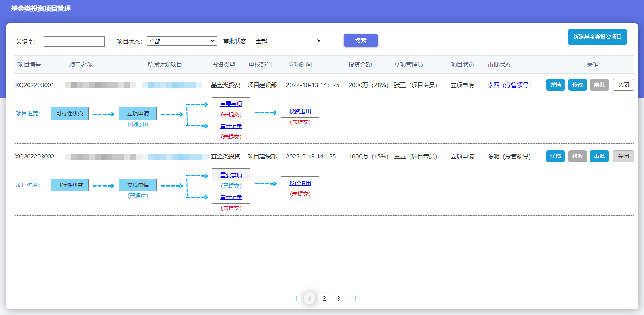Click 审批 for project XQ202203001
Screen dimensions: 644x315
(x=599, y=85)
